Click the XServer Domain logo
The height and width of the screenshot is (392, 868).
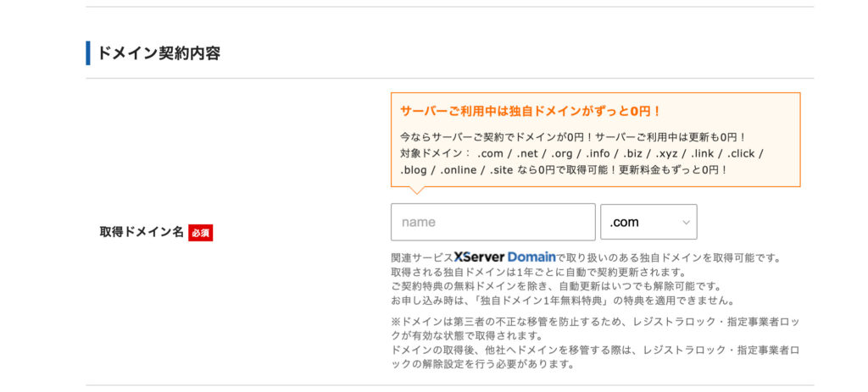coord(504,257)
